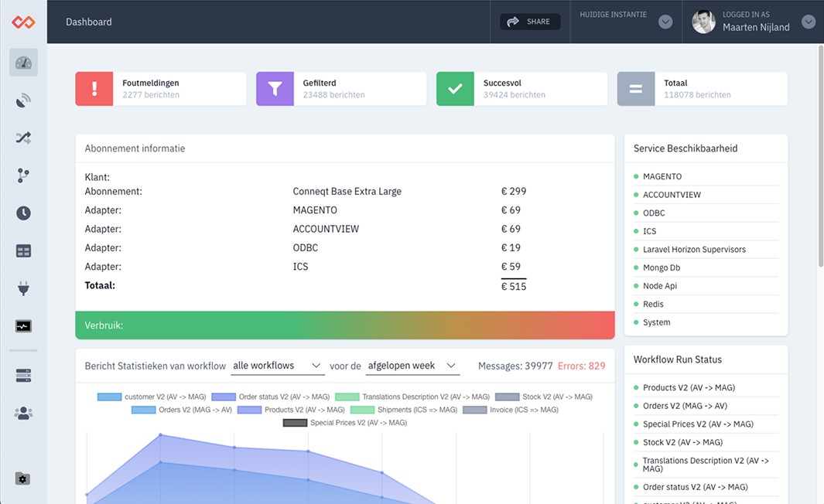Open the plug adapter sidebar icon
The height and width of the screenshot is (504, 824).
[23, 288]
